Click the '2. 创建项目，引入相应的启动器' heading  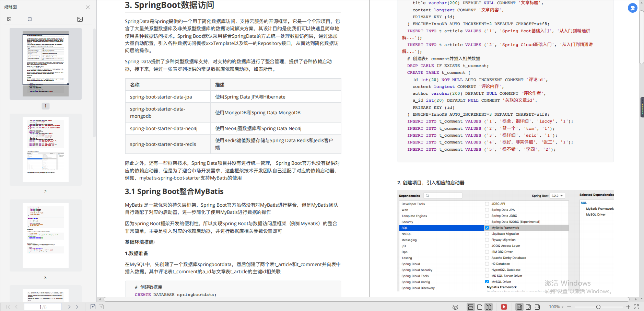(431, 183)
